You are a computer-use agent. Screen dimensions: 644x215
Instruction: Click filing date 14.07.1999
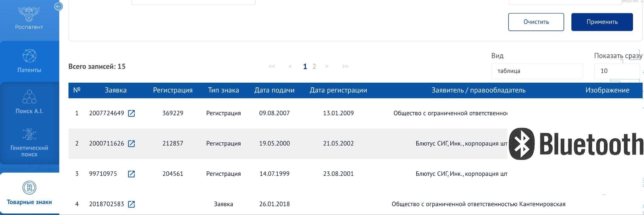(x=274, y=174)
